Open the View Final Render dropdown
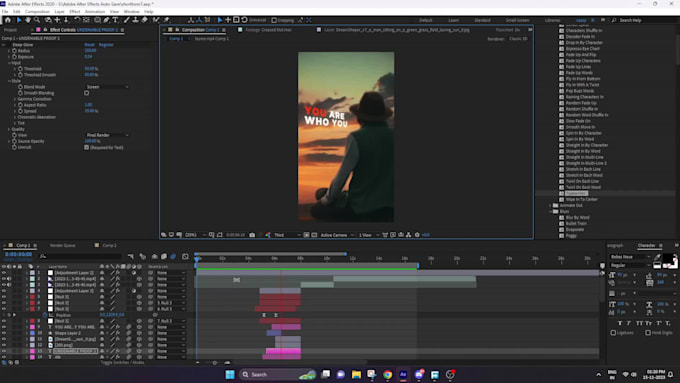This screenshot has height=383, width=680. (107, 135)
